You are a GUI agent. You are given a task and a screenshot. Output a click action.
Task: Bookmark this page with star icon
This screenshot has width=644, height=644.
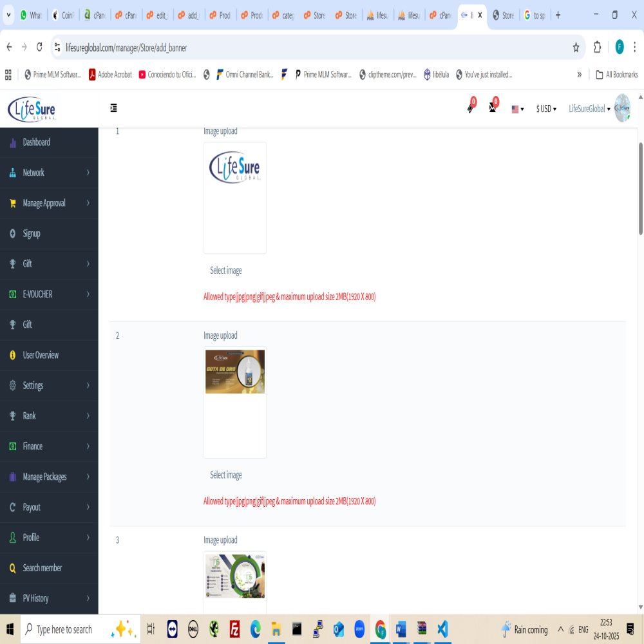pyautogui.click(x=576, y=47)
